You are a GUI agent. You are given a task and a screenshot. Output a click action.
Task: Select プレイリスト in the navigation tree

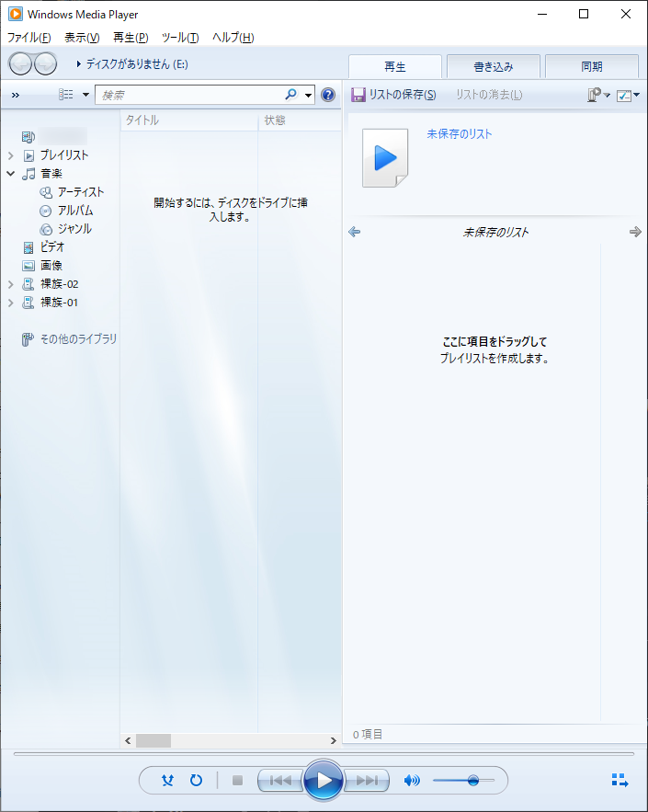click(x=64, y=155)
